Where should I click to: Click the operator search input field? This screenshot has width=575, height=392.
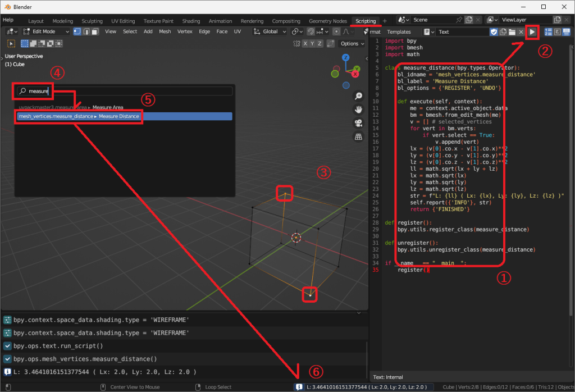tap(124, 90)
